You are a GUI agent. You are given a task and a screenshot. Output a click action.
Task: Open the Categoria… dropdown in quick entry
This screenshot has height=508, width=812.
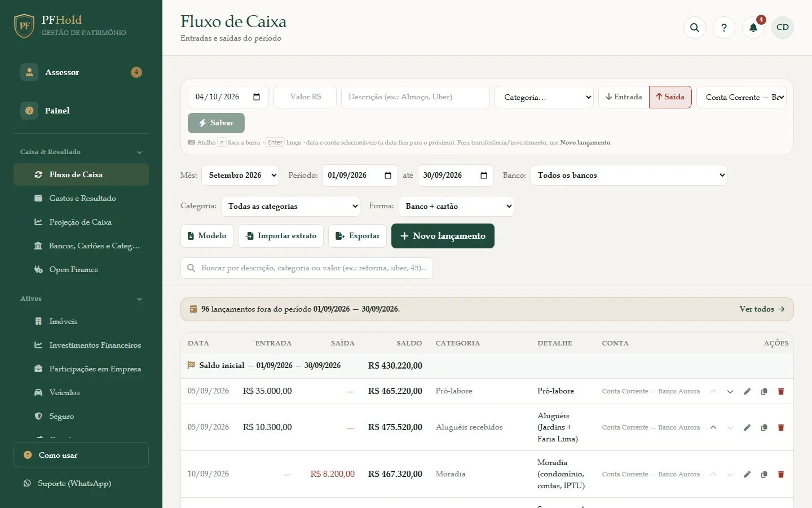[544, 97]
